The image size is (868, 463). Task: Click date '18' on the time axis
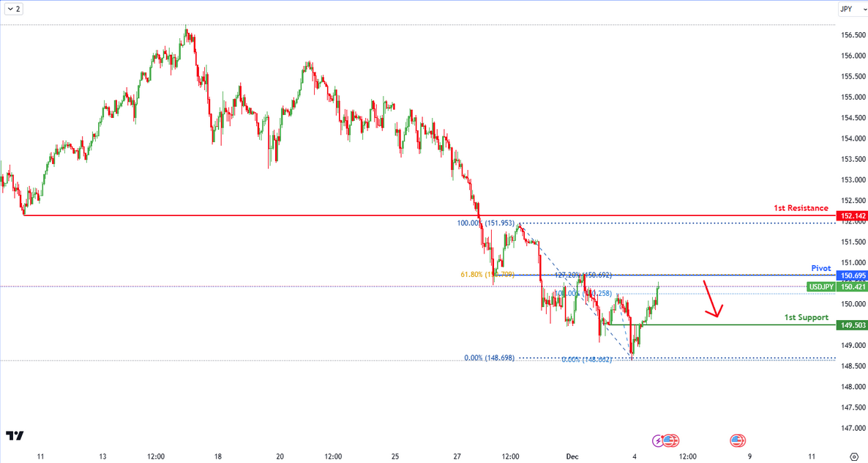pyautogui.click(x=218, y=457)
